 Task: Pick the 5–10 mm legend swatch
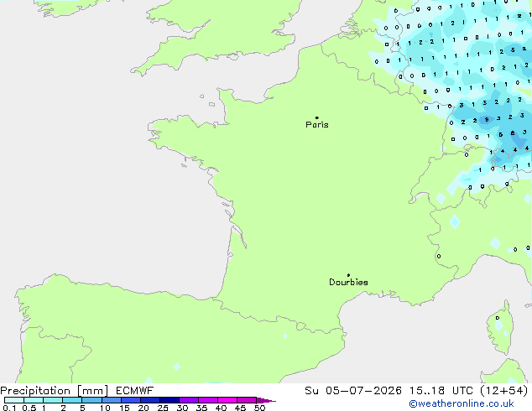91,400
